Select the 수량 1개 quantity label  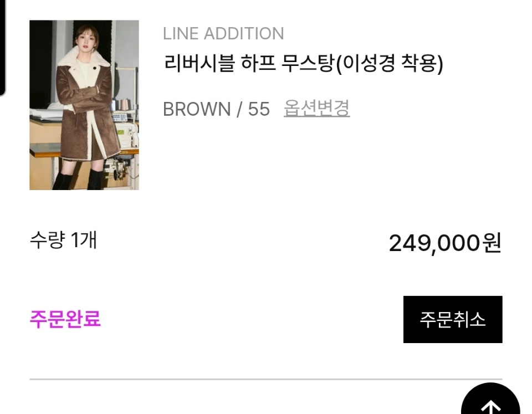63,240
